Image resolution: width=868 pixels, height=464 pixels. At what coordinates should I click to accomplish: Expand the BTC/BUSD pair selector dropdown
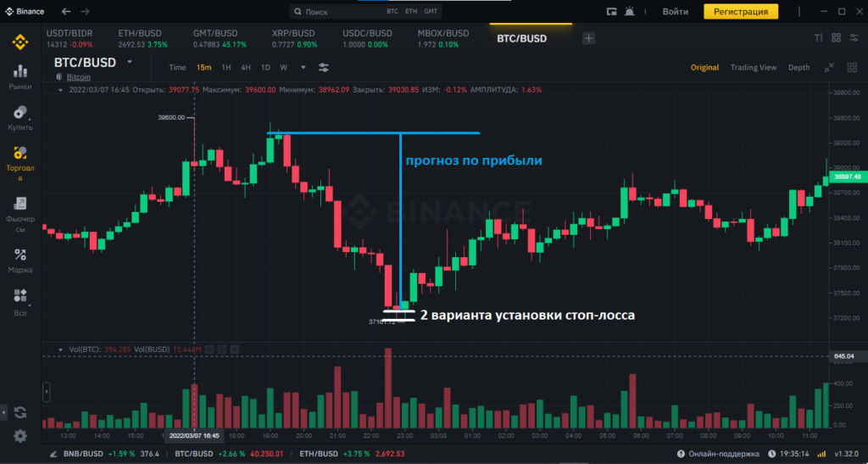pos(130,62)
